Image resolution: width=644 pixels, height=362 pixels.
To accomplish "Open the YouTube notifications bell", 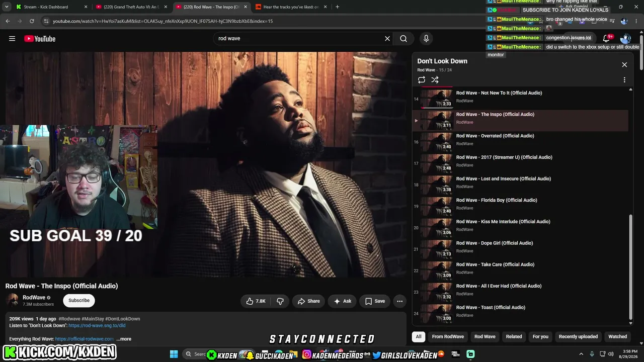I will (x=606, y=39).
